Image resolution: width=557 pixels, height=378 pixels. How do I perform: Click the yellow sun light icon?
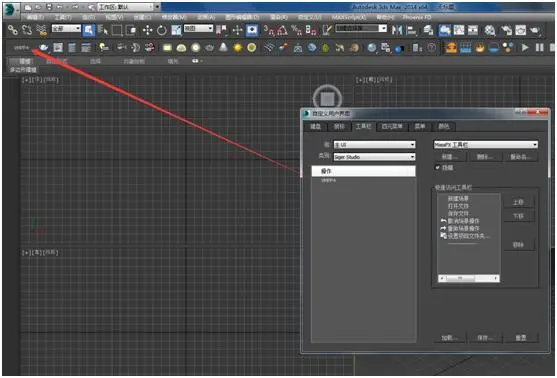[x=237, y=47]
